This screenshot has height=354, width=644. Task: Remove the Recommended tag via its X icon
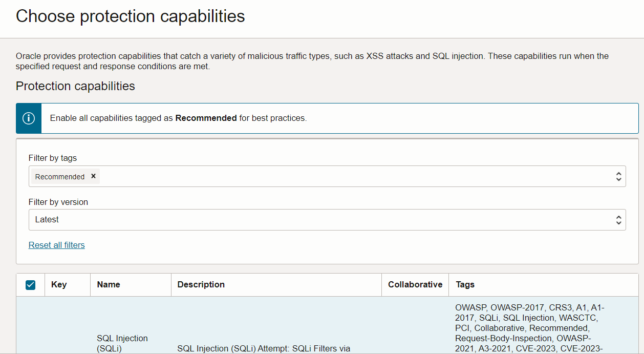click(x=93, y=176)
